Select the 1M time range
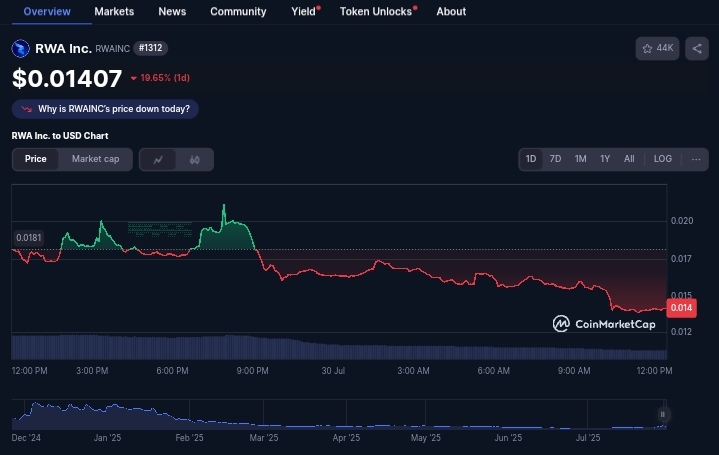719x455 pixels. [x=581, y=159]
